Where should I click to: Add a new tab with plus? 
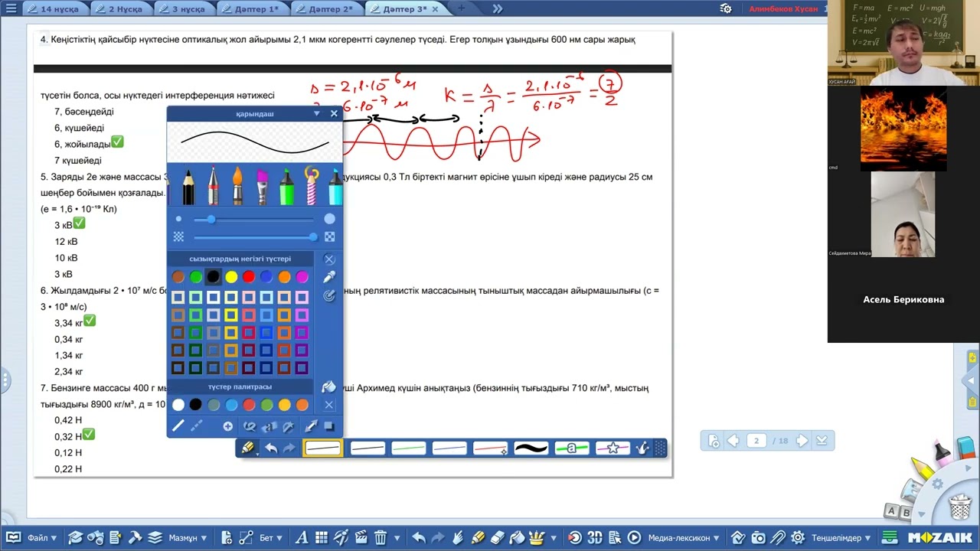pos(461,8)
